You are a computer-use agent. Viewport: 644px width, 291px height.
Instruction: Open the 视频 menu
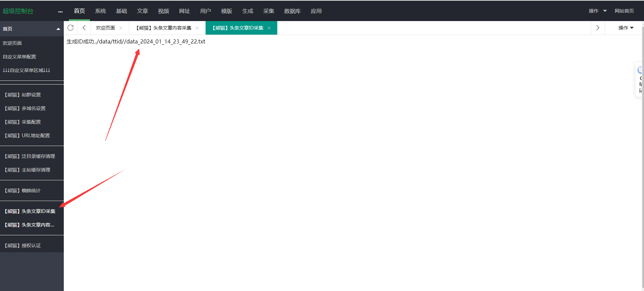tap(164, 11)
